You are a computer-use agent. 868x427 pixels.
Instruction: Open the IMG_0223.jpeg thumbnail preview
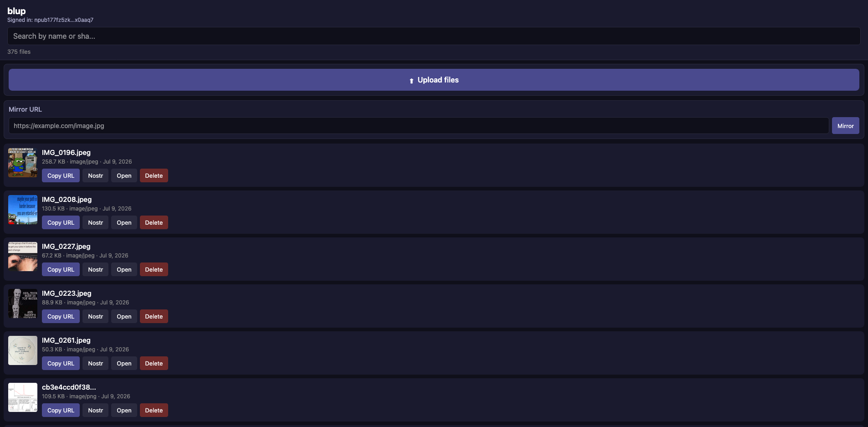point(23,304)
